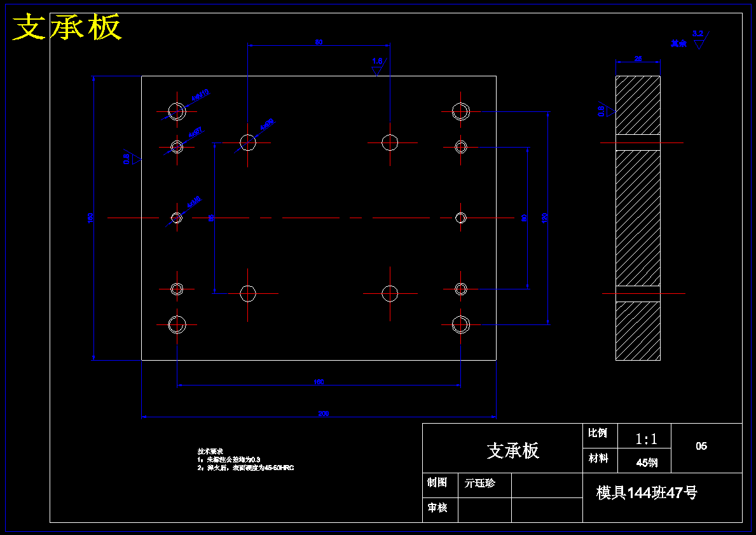Select the 25 thickness dimension on the side view

[x=638, y=59]
